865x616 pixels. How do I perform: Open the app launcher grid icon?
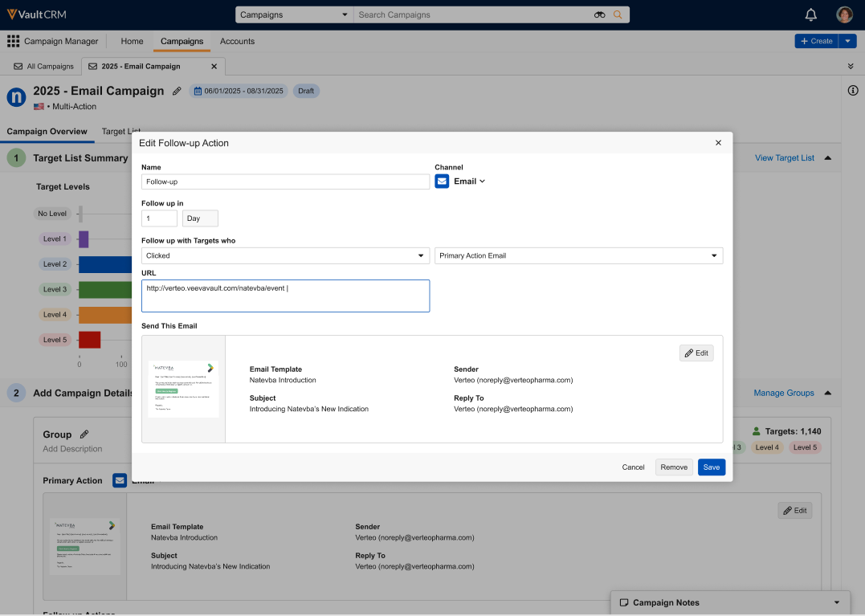[13, 41]
